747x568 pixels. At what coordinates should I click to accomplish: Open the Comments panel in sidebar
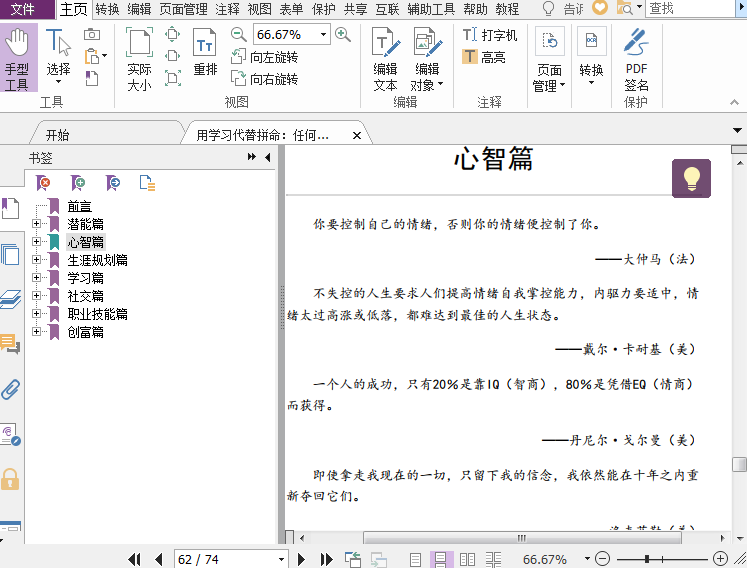[10, 344]
